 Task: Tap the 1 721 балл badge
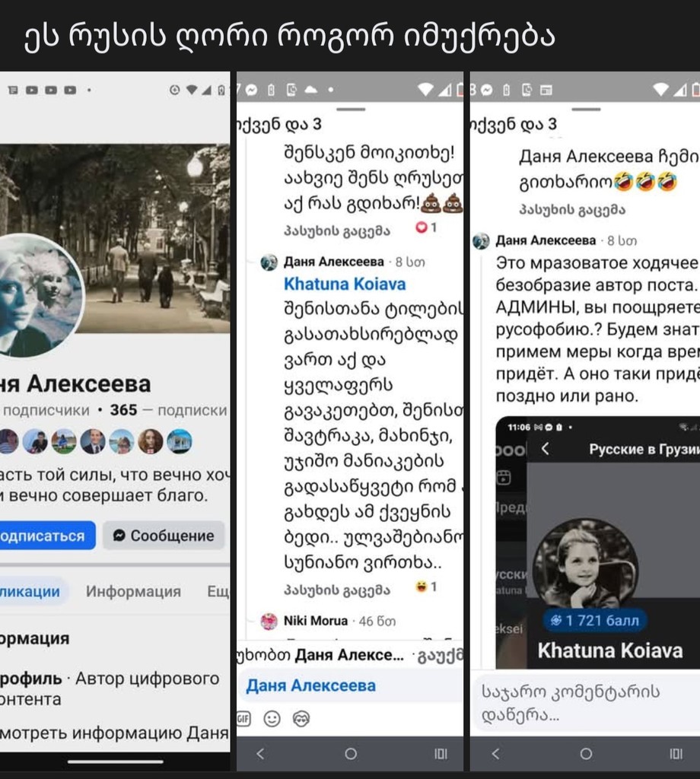point(595,620)
